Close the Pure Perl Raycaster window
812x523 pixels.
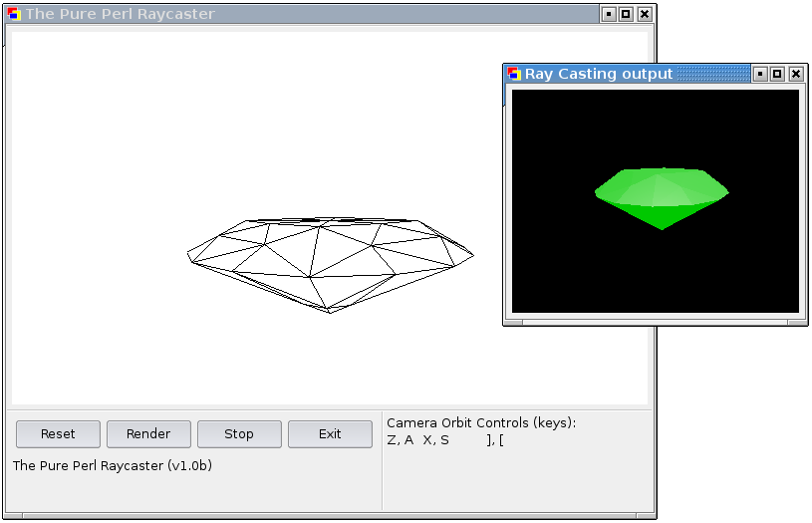click(x=645, y=14)
